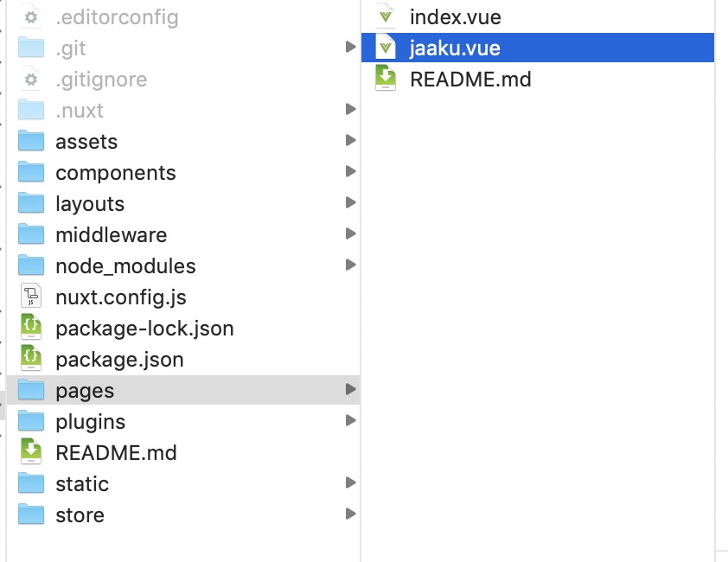Click the .gitignore settings icon
The width and height of the screenshot is (728, 562).
click(x=30, y=79)
